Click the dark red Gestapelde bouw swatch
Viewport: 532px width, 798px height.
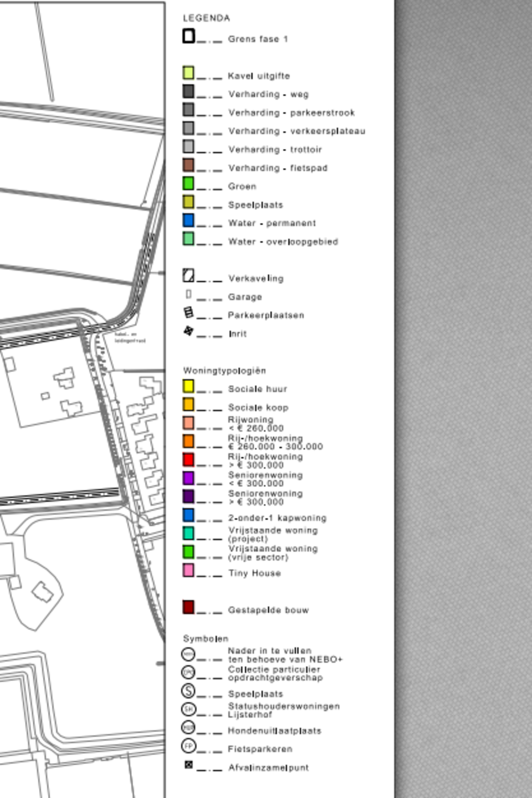tap(188, 607)
